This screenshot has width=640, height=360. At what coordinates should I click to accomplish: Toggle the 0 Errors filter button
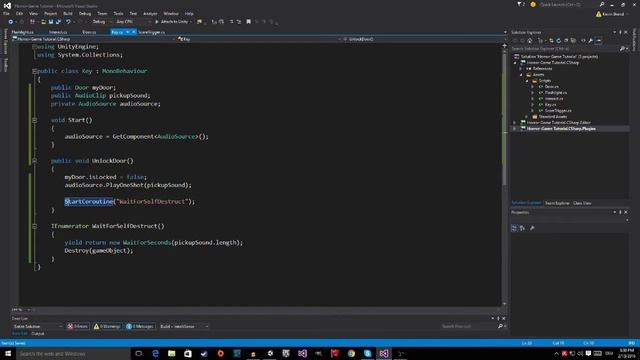pos(78,326)
